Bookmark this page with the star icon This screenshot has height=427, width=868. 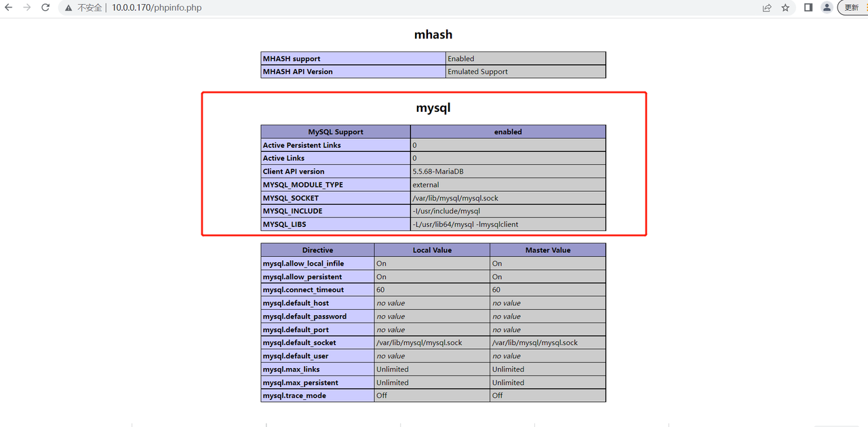point(785,7)
